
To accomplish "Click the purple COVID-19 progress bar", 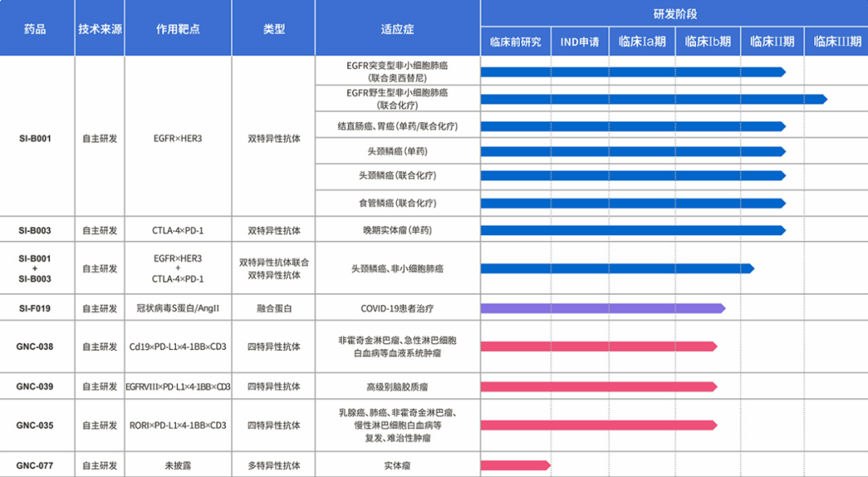I will click(x=603, y=308).
